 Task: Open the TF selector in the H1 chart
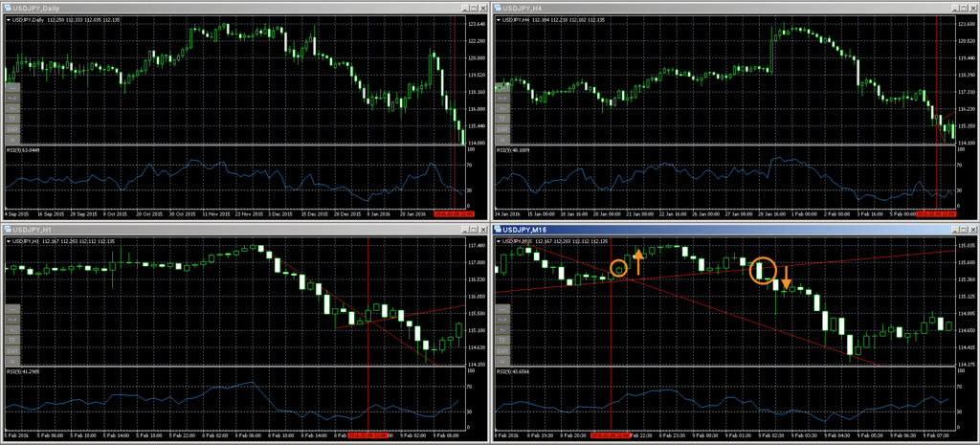tap(12, 340)
